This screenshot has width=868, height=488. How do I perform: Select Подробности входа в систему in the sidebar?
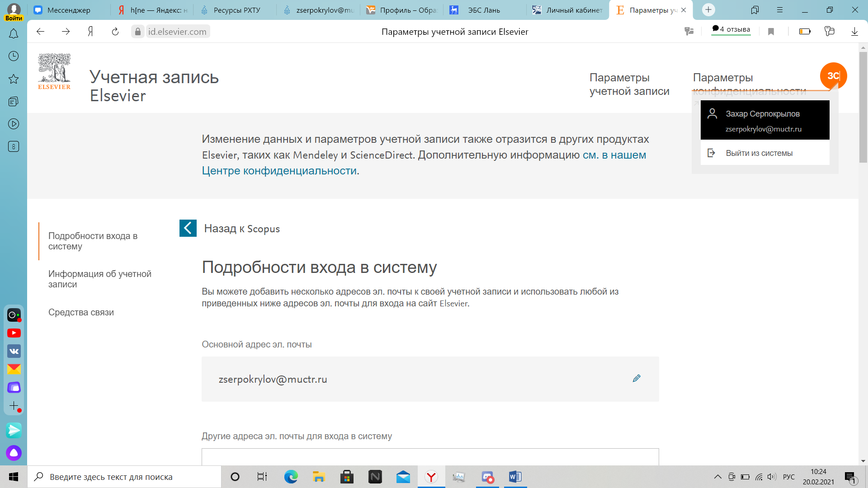(93, 241)
